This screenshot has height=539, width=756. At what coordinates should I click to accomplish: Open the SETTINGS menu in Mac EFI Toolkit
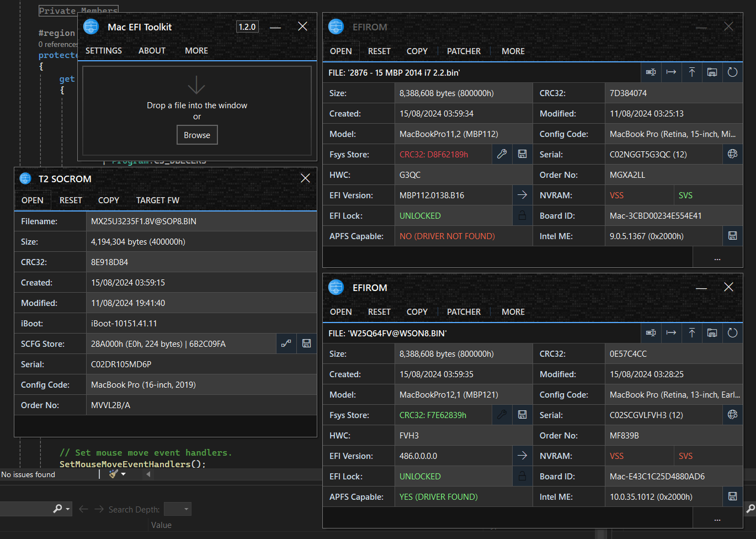[104, 51]
